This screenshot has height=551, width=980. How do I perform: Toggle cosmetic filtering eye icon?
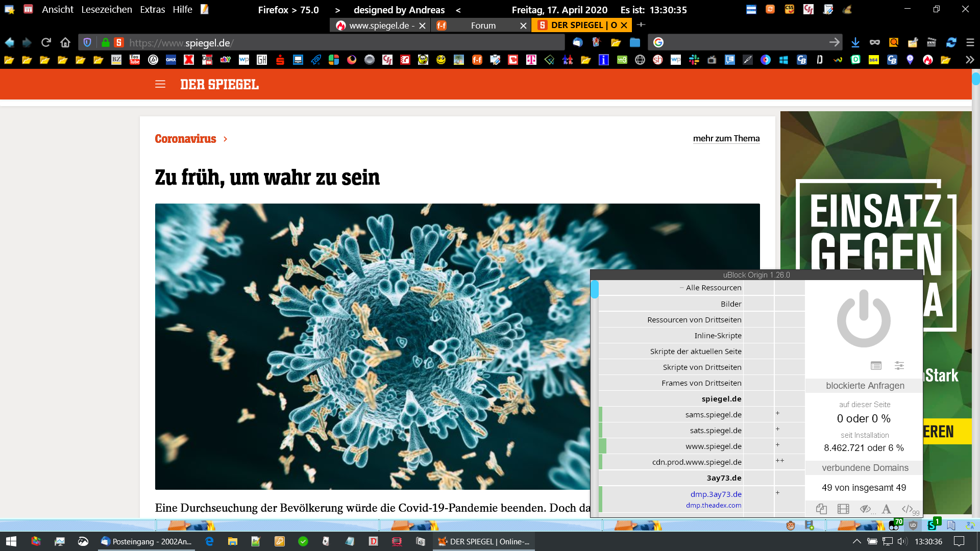click(x=865, y=509)
